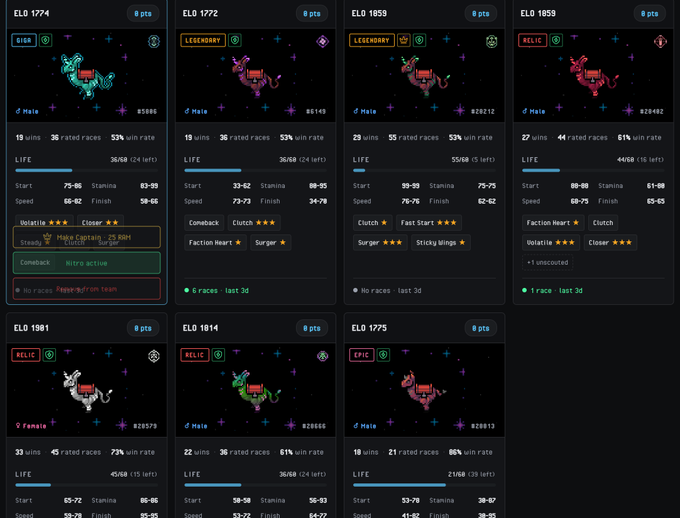680x518 pixels.
Task: Click the '1 race · last 3d' text
Action: pyautogui.click(x=556, y=290)
